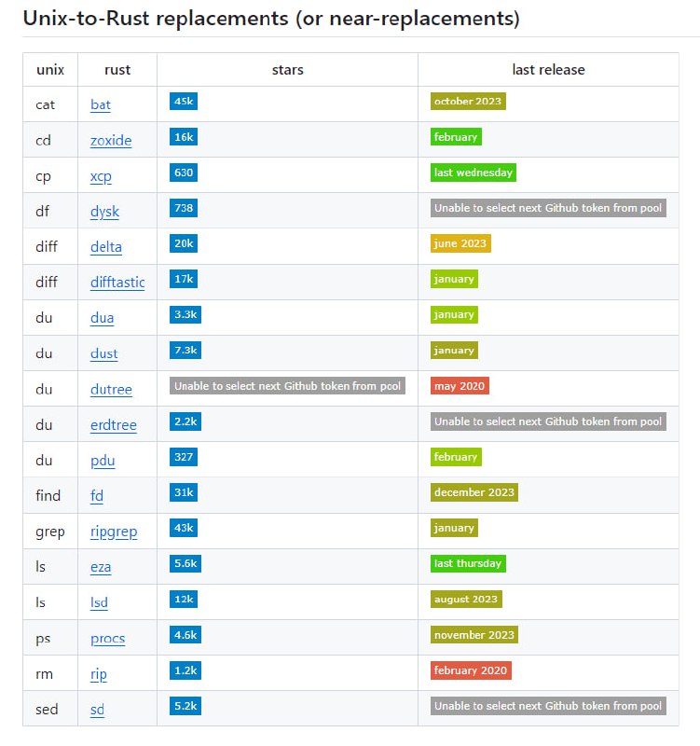
Task: Click the 45k stars badge for bat
Action: pos(181,102)
